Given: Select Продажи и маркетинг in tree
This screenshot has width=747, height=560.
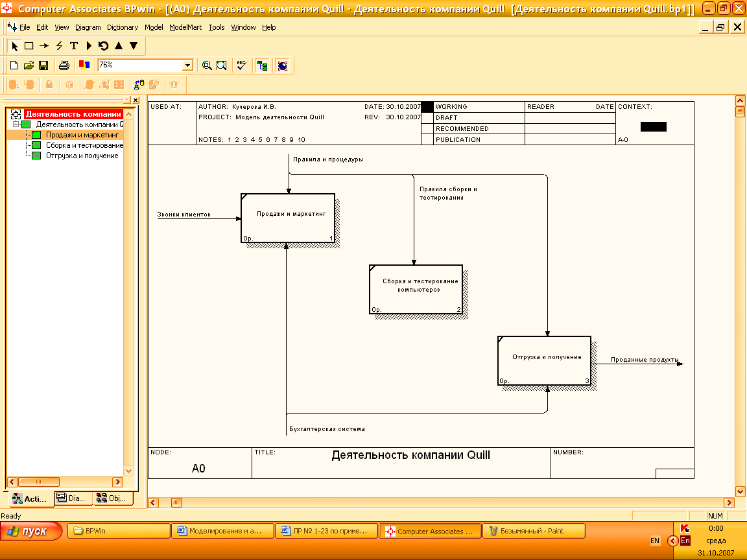Looking at the screenshot, I should pyautogui.click(x=82, y=135).
